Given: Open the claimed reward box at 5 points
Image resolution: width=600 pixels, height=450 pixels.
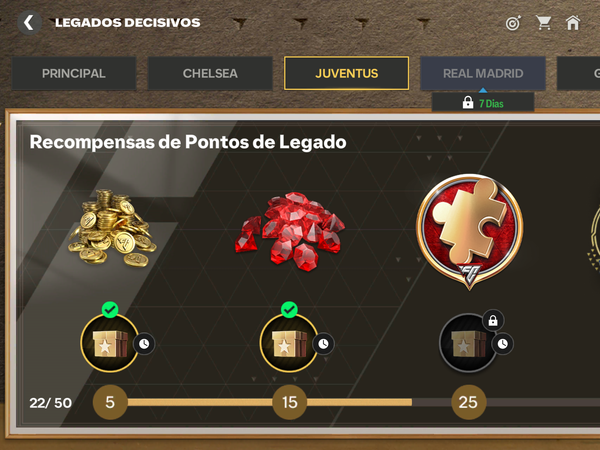Looking at the screenshot, I should pyautogui.click(x=109, y=343).
